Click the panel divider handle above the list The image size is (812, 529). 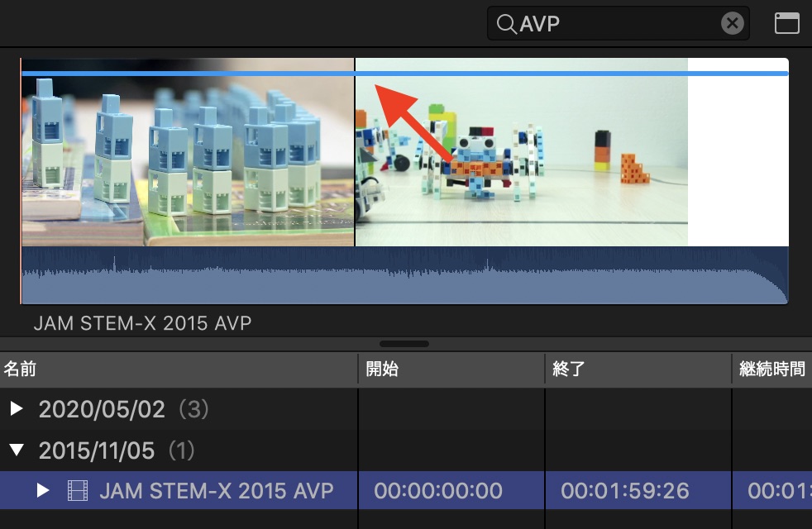[x=404, y=344]
